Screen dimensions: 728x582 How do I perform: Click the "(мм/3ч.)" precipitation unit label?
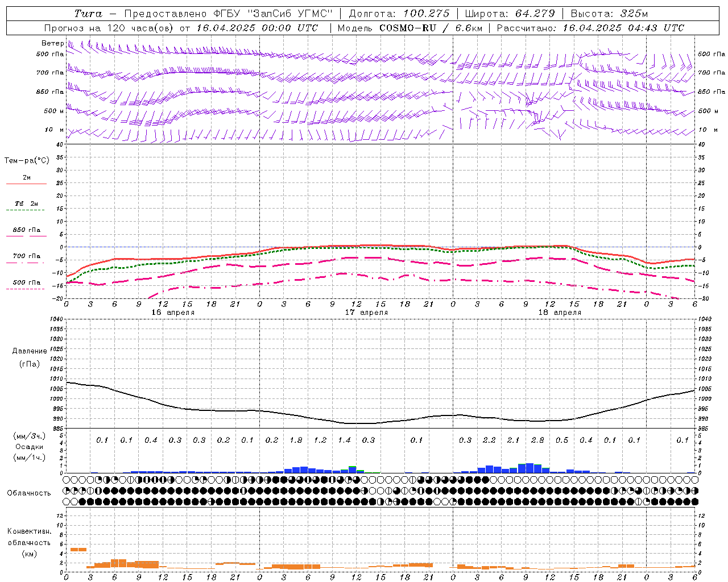coord(30,436)
